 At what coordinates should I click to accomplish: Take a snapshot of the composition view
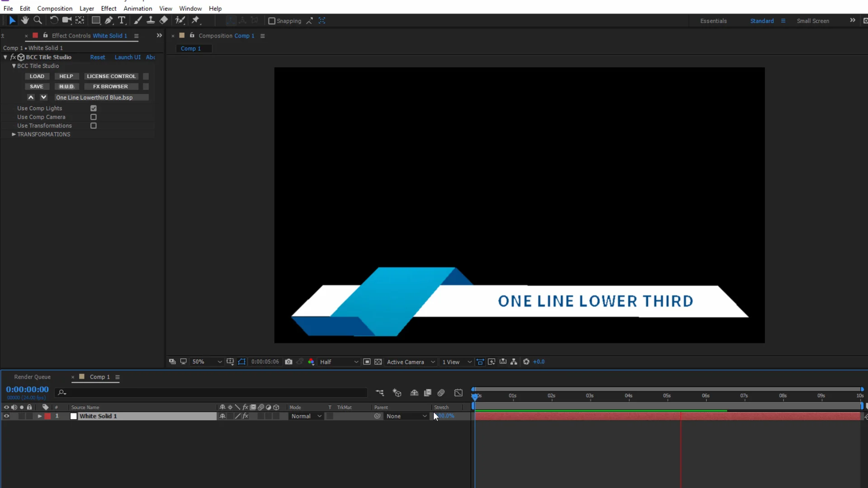coord(289,361)
